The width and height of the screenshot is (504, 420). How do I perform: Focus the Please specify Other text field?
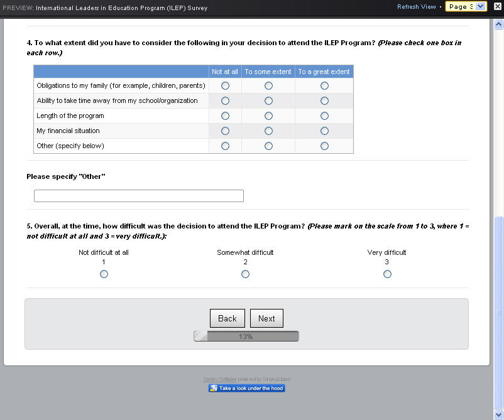click(139, 196)
